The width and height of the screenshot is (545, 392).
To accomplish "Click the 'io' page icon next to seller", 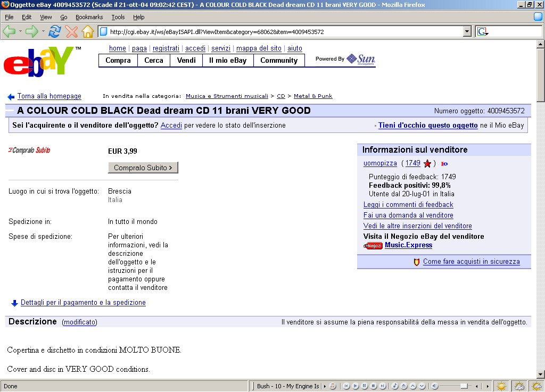I will pyautogui.click(x=444, y=163).
